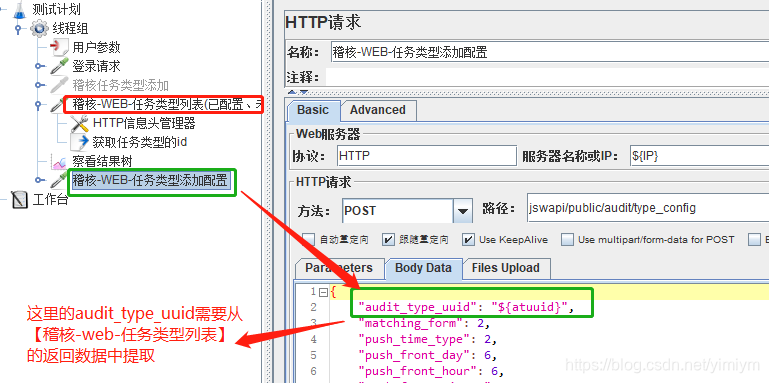Select 登录请求 tree item
769x383 pixels.
coord(96,66)
